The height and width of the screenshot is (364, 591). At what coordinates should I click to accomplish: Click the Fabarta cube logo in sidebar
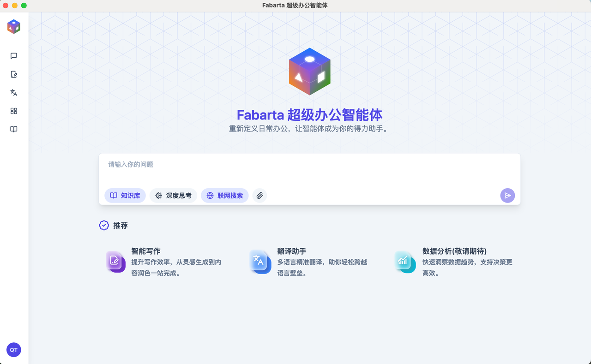click(14, 27)
